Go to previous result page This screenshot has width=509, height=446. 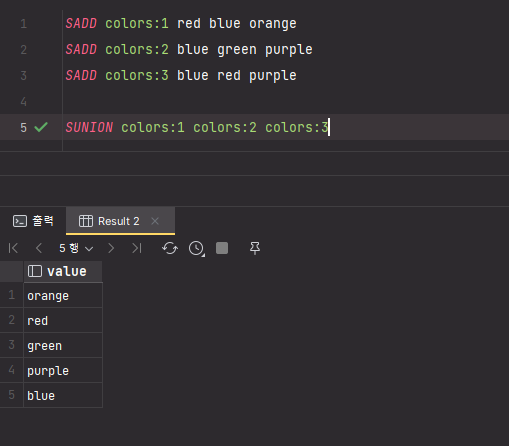39,248
